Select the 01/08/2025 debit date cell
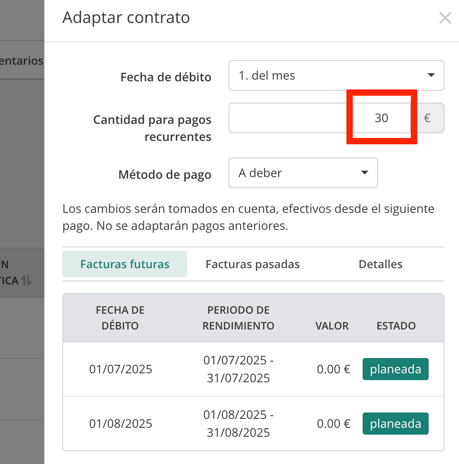This screenshot has height=464, width=459. pos(120,423)
